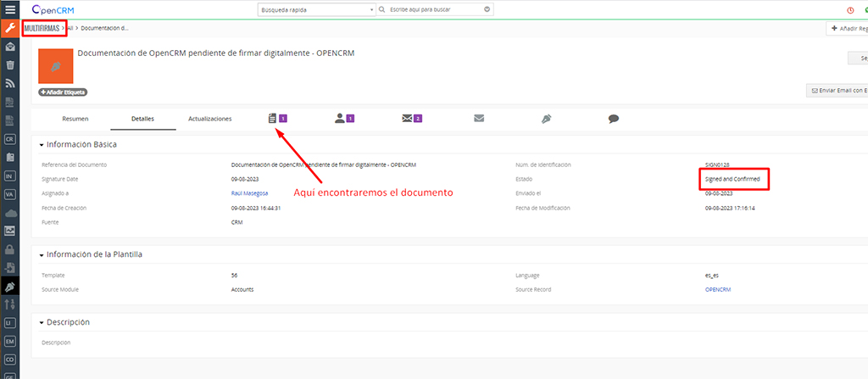868x379 pixels.
Task: Open the hamburger main menu
Action: pyautogui.click(x=9, y=9)
